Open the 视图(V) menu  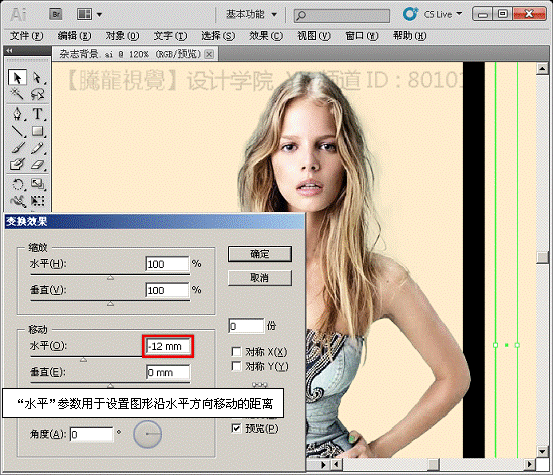point(314,36)
